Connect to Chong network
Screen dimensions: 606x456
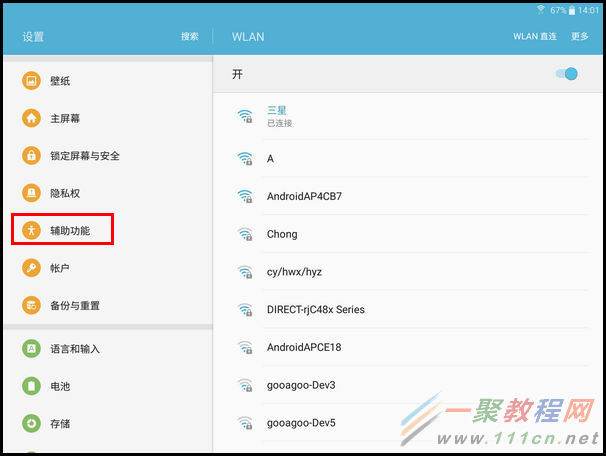pyautogui.click(x=408, y=234)
